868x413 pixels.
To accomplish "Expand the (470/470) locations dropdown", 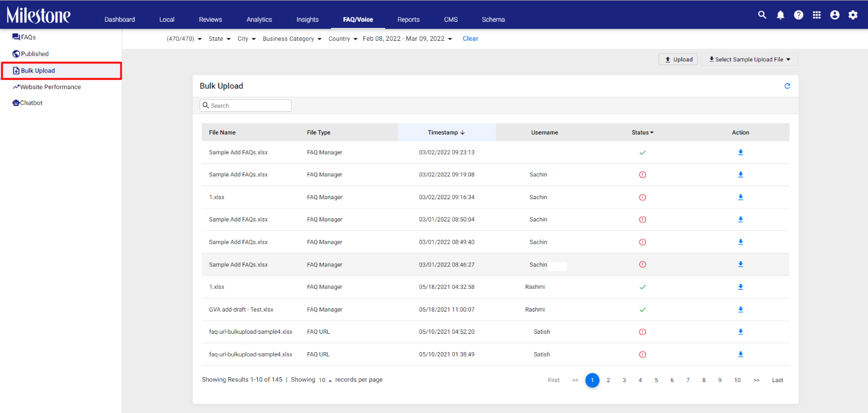I will (x=184, y=39).
